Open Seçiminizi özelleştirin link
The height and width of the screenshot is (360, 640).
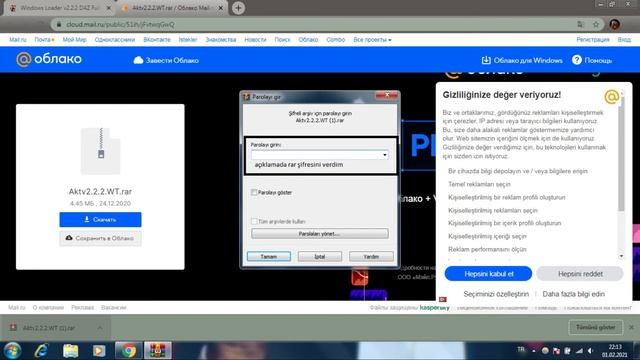pos(496,294)
